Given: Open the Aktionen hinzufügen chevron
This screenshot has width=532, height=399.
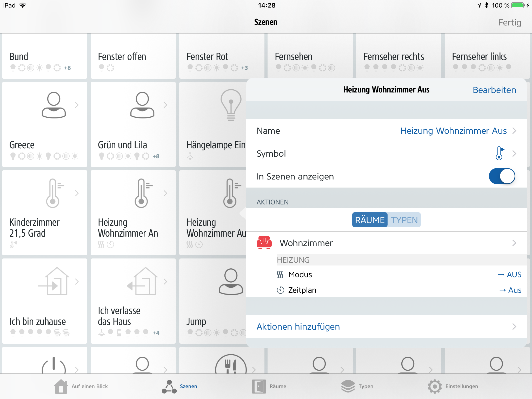Looking at the screenshot, I should (514, 327).
